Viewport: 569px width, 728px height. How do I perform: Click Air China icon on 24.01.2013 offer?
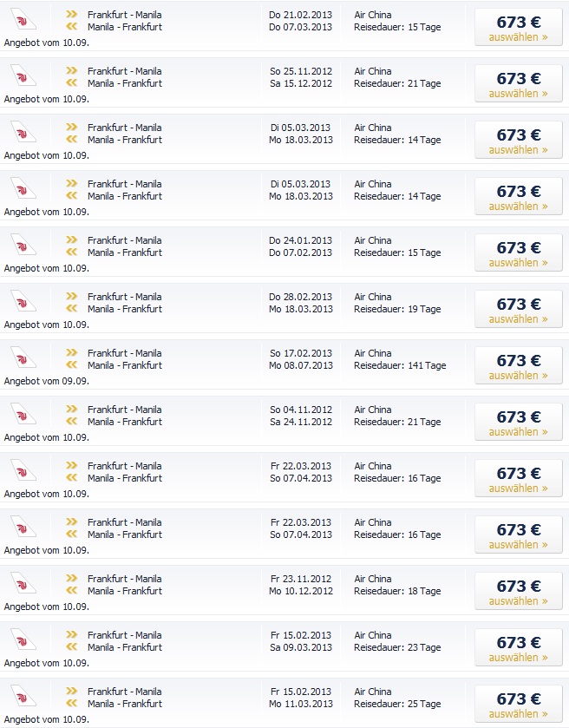tap(23, 245)
